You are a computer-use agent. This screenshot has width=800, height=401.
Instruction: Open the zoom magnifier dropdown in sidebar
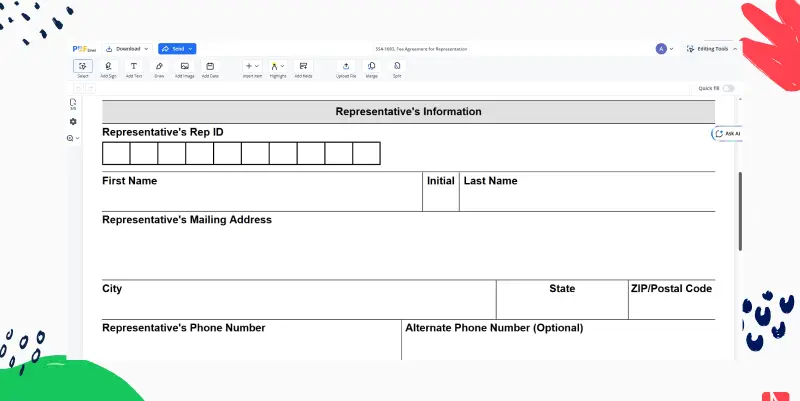tap(73, 138)
